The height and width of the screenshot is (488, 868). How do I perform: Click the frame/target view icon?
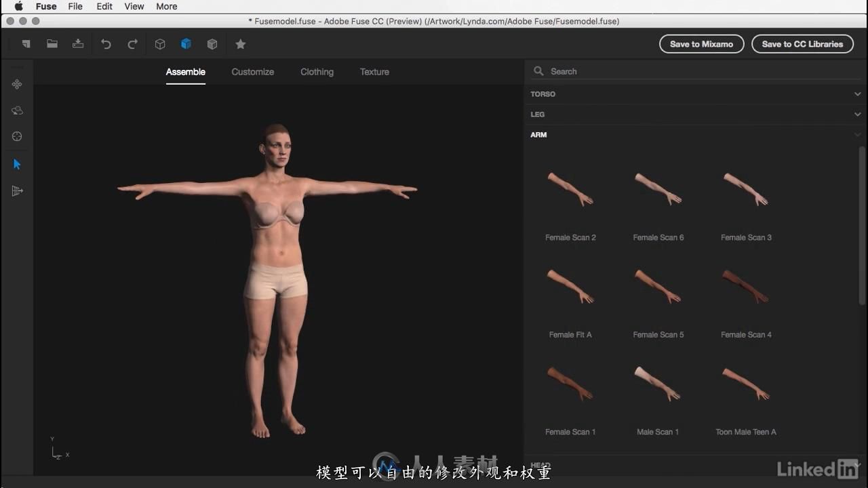(17, 136)
